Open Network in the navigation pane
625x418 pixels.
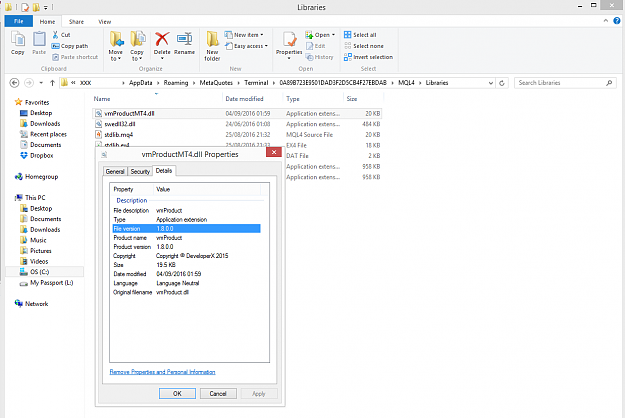point(31,304)
